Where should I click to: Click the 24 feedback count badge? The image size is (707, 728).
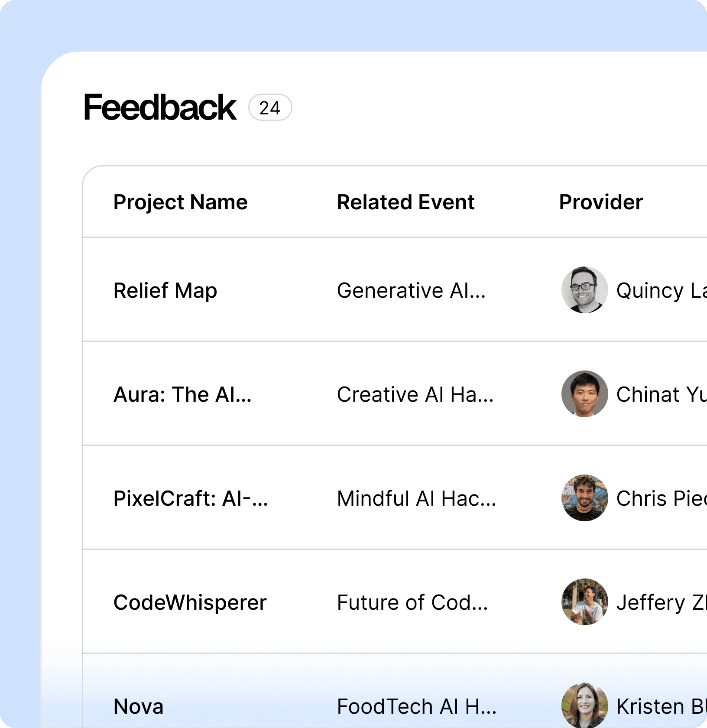click(270, 107)
